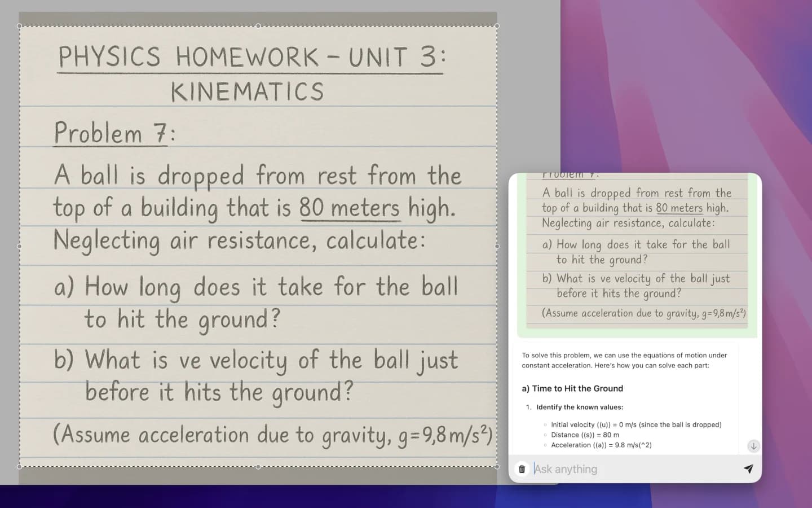
Task: Click the Initial velocity bullet point
Action: click(636, 424)
